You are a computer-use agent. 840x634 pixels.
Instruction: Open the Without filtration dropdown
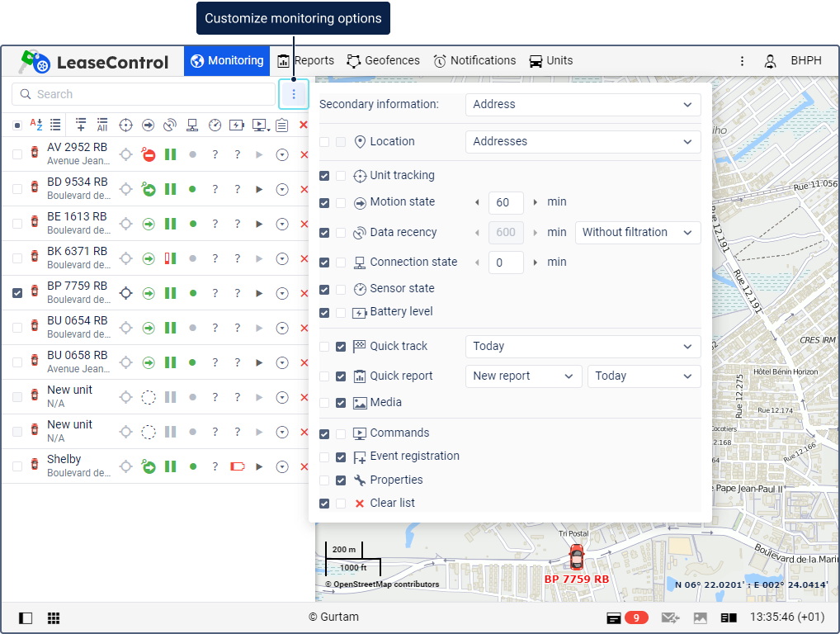(637, 233)
